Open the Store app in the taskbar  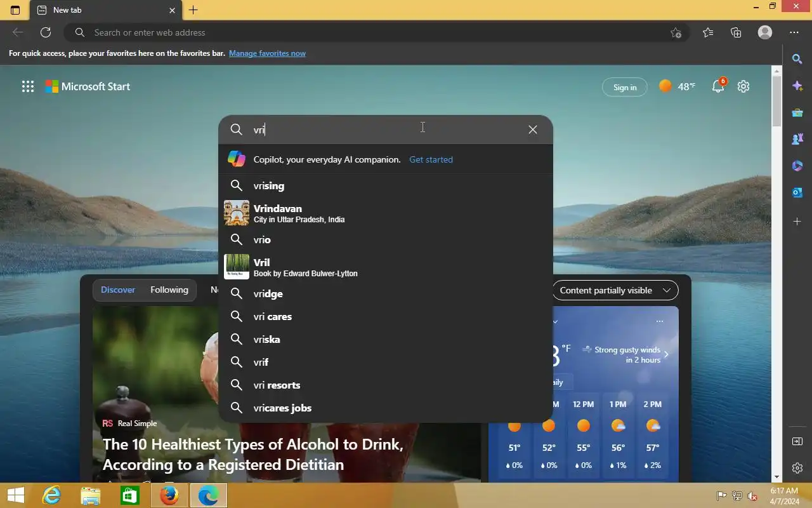click(x=129, y=495)
